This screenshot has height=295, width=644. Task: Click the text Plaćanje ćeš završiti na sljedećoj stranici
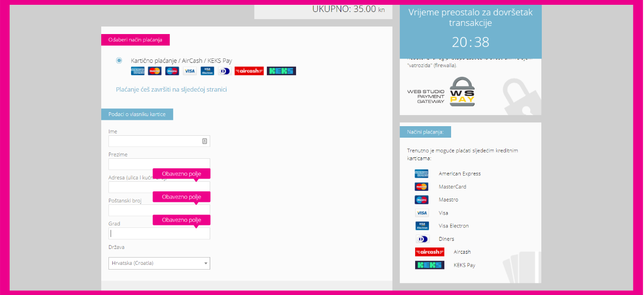click(x=171, y=89)
